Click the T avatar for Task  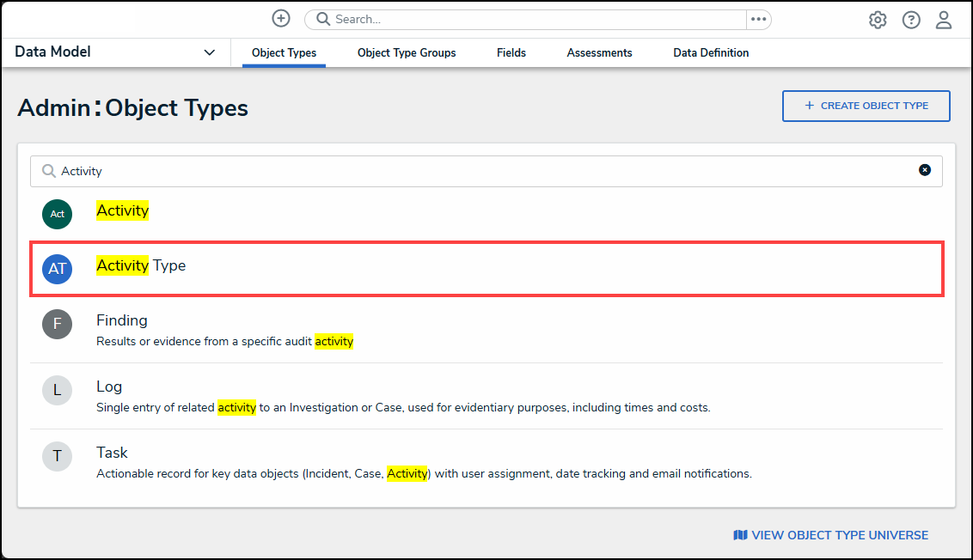click(x=58, y=456)
